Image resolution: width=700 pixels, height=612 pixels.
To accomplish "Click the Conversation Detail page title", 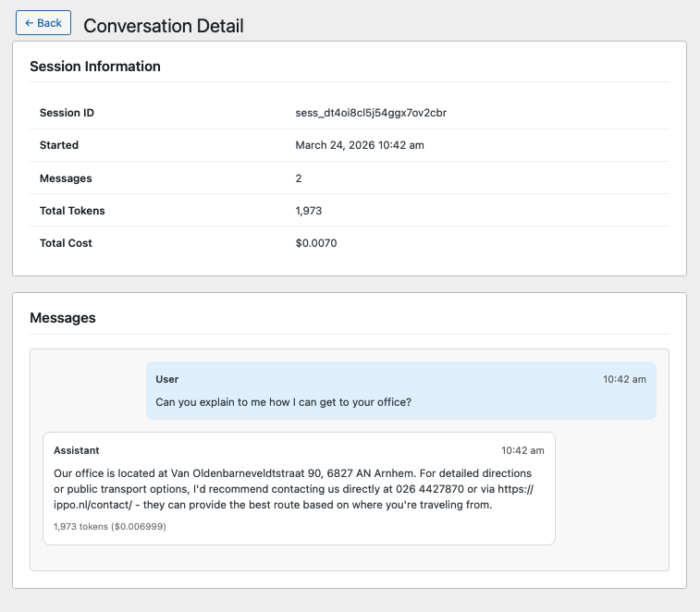I will point(164,26).
